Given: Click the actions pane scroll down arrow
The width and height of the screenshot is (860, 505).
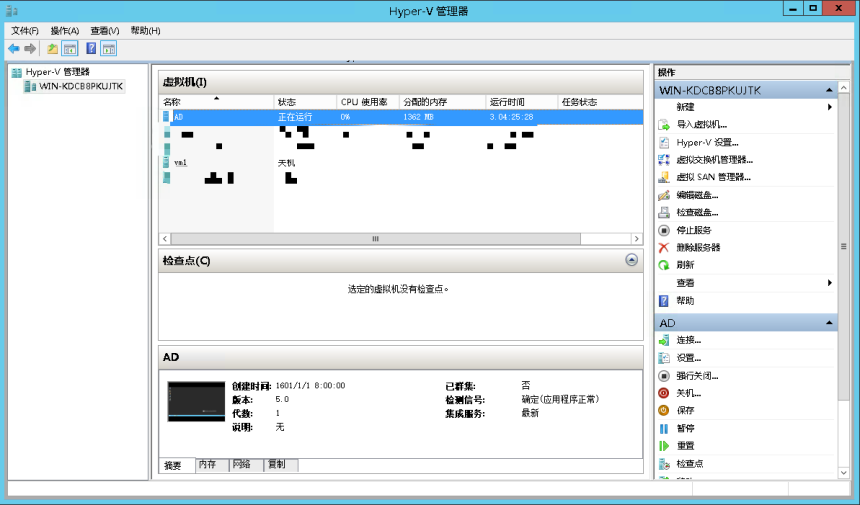Looking at the screenshot, I should point(844,472).
